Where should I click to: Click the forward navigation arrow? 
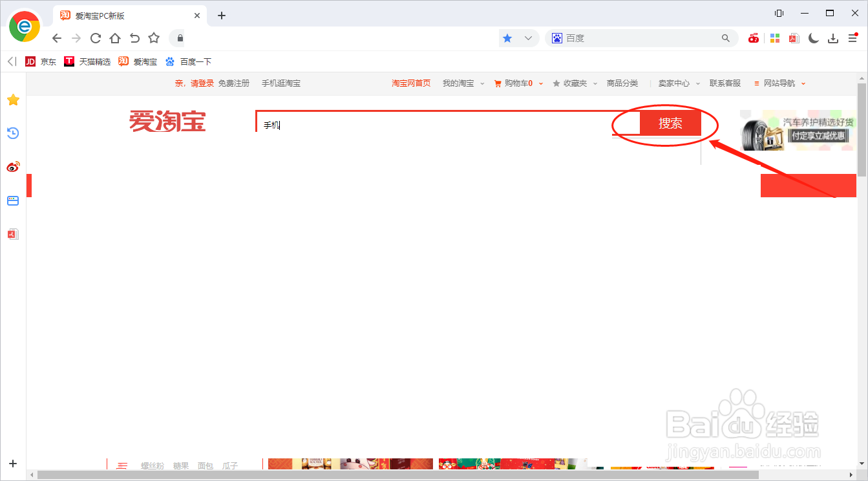click(76, 38)
